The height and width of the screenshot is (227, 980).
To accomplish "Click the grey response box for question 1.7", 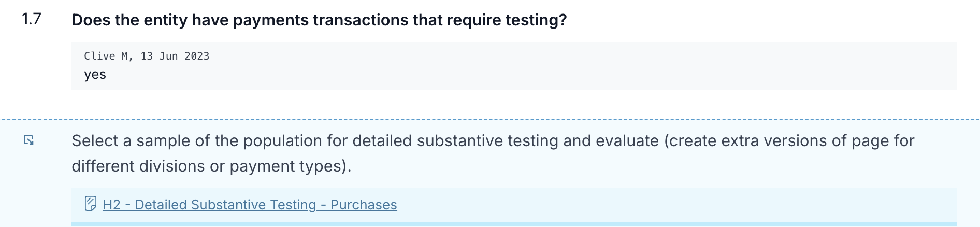I will click(514, 66).
